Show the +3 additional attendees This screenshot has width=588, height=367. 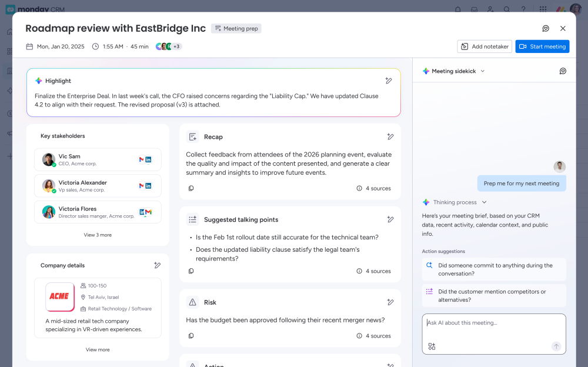pos(176,46)
